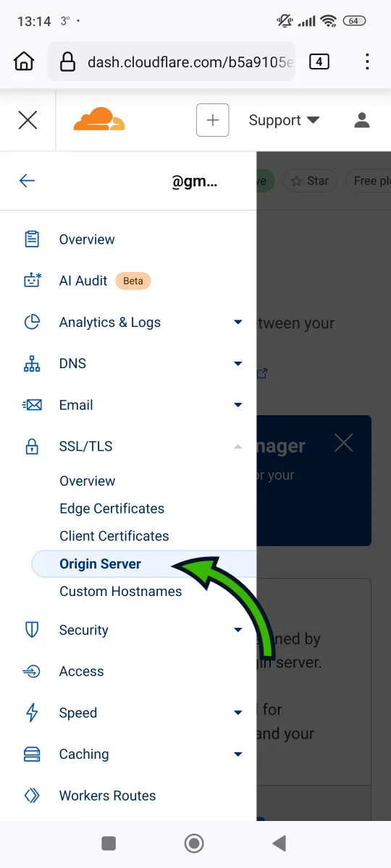Click the Overview clipboard icon

point(32,239)
